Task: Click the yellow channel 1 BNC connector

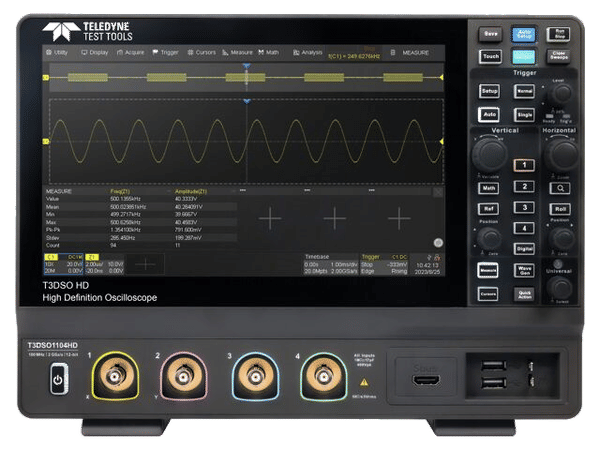Action: click(115, 376)
